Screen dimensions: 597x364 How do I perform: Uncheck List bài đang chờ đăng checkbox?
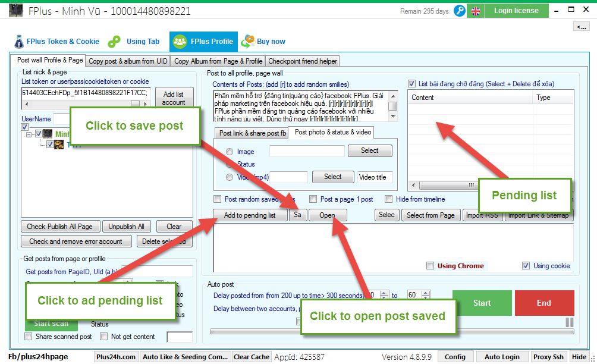pos(411,84)
